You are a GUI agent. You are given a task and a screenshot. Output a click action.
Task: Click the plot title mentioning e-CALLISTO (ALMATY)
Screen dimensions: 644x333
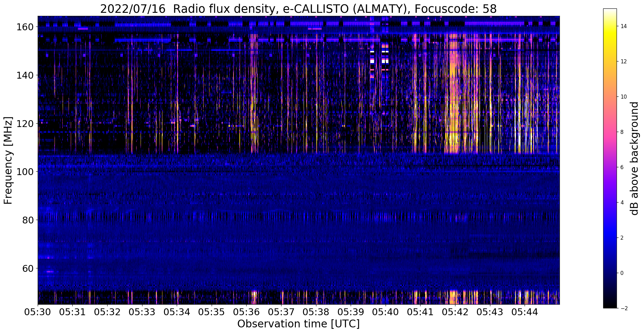tap(298, 9)
